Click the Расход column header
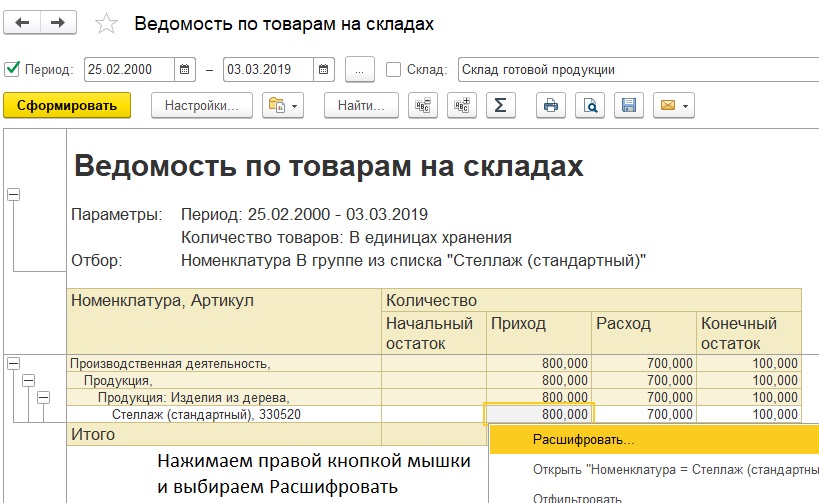The image size is (819, 503). (644, 333)
